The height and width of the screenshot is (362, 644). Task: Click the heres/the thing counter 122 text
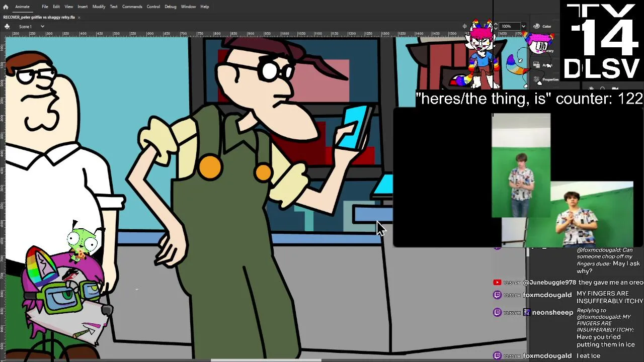click(x=529, y=99)
